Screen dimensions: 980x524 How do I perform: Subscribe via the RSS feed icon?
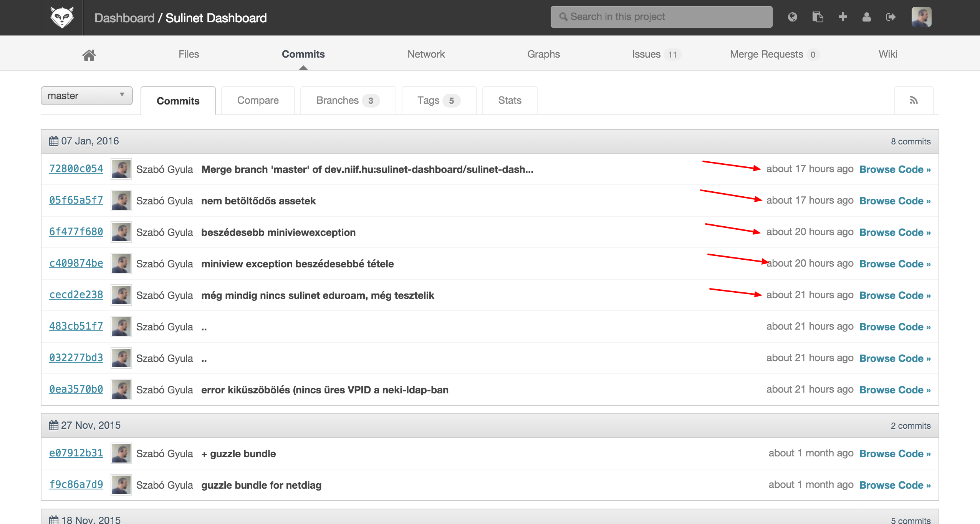pos(914,100)
